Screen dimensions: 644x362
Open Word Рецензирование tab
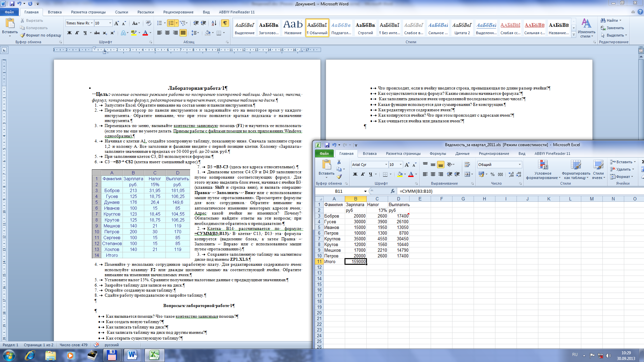click(178, 12)
